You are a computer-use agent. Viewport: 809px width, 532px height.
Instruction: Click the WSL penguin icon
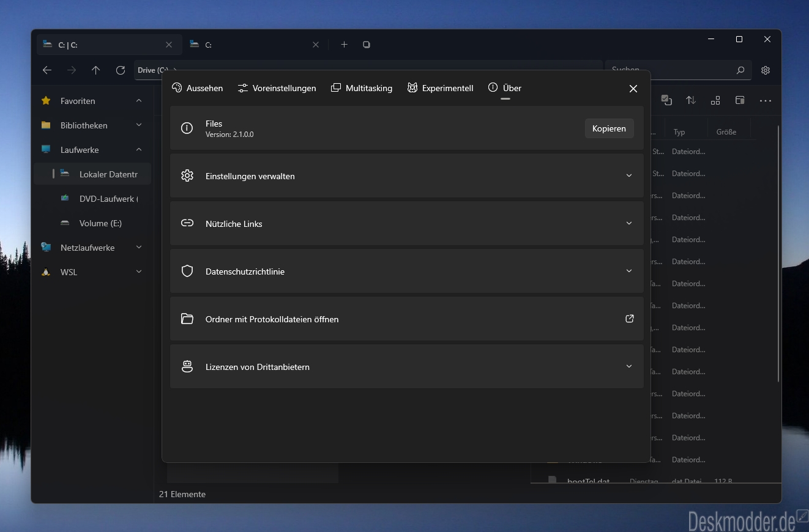tap(46, 272)
